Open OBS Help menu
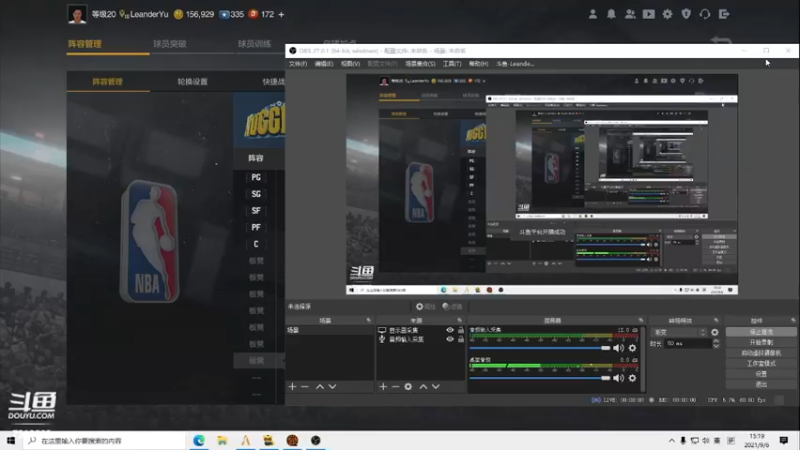 [x=479, y=64]
